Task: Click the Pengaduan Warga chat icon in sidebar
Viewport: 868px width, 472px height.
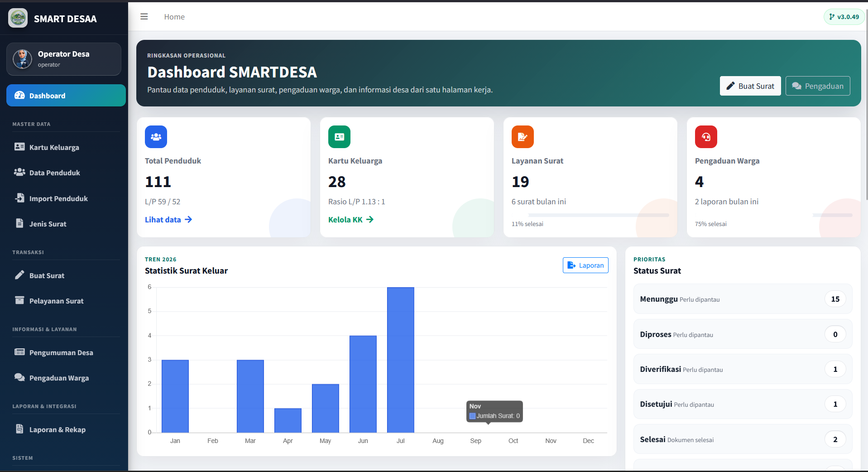Action: pyautogui.click(x=19, y=377)
